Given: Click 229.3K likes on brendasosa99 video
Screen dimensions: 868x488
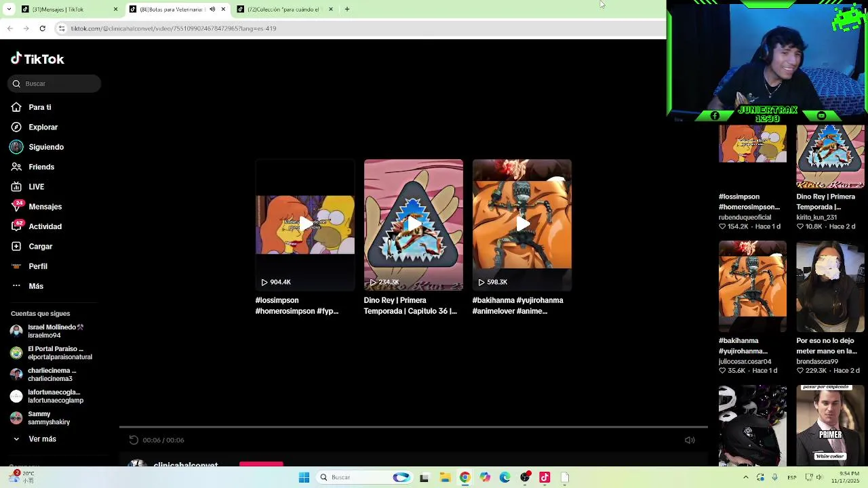Looking at the screenshot, I should [811, 371].
